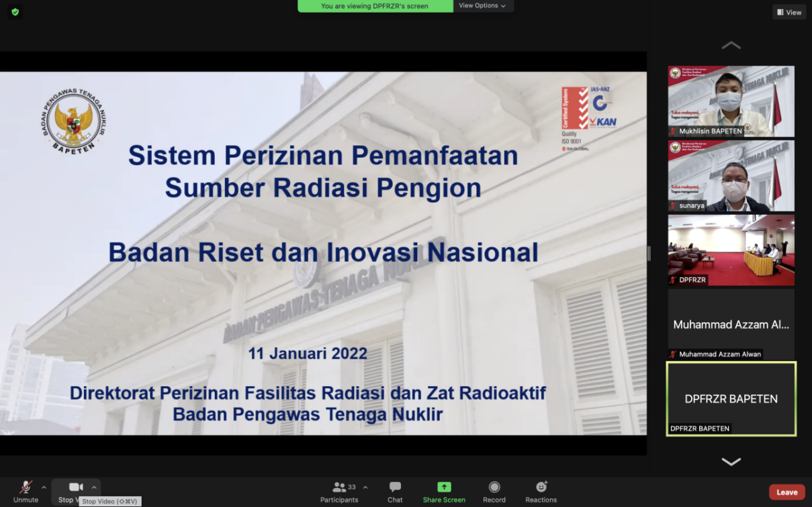Select Muhammad Azzam Alwan's participant tile

point(731,324)
